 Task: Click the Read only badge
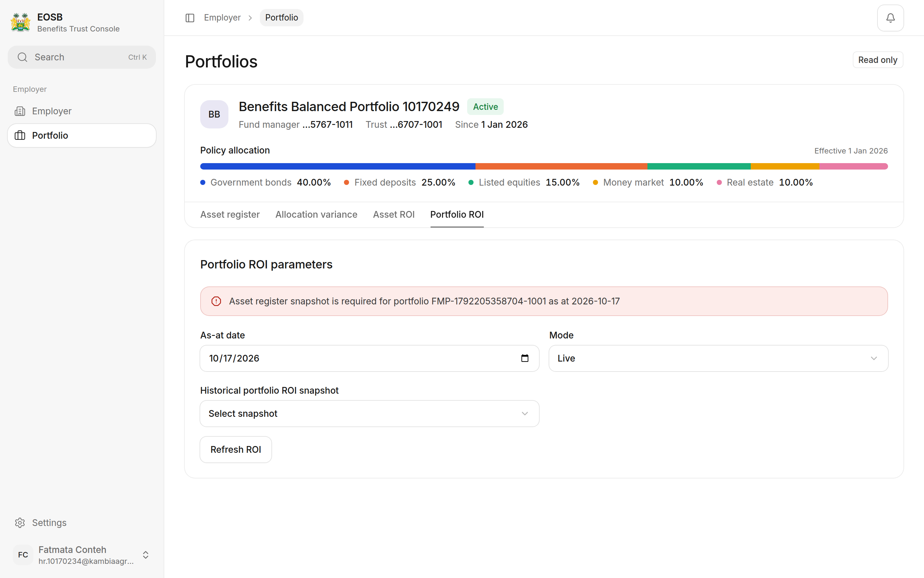(878, 60)
